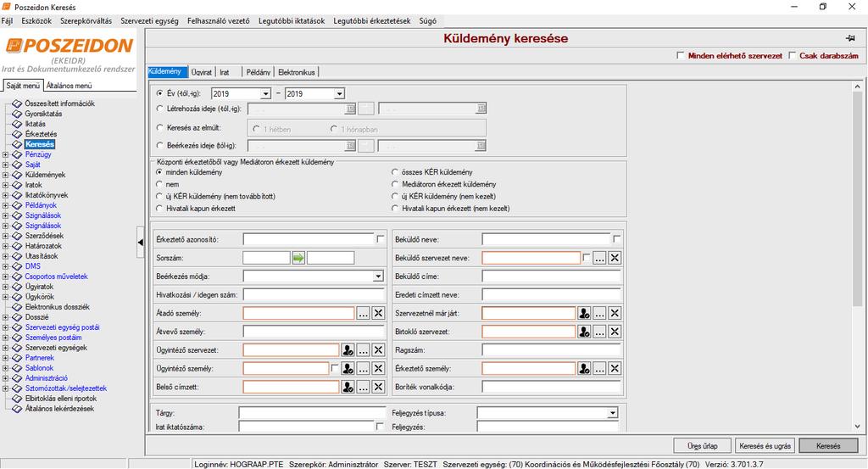Open Érkeztetés in the menu tree
The image size is (868, 469).
point(41,134)
